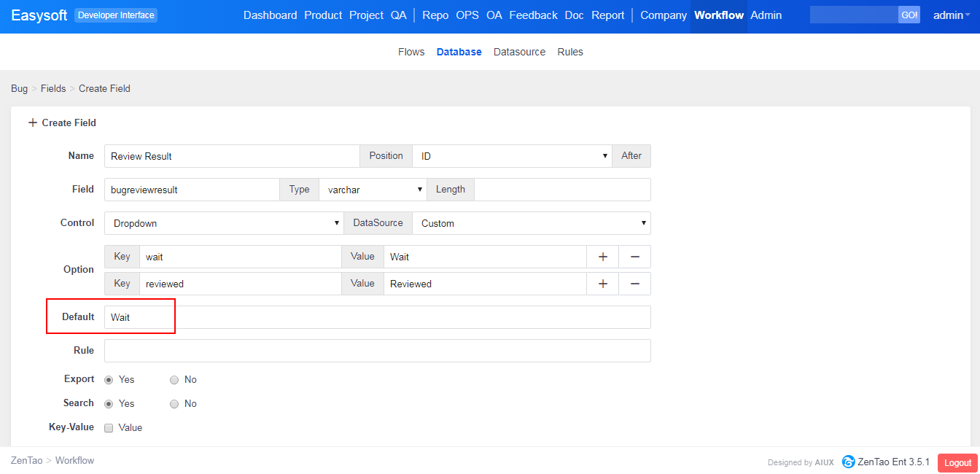Add an option after the reviewed row

(x=602, y=284)
